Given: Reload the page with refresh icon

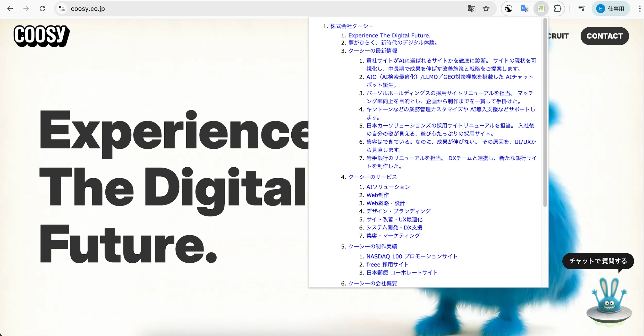Looking at the screenshot, I should click(43, 8).
